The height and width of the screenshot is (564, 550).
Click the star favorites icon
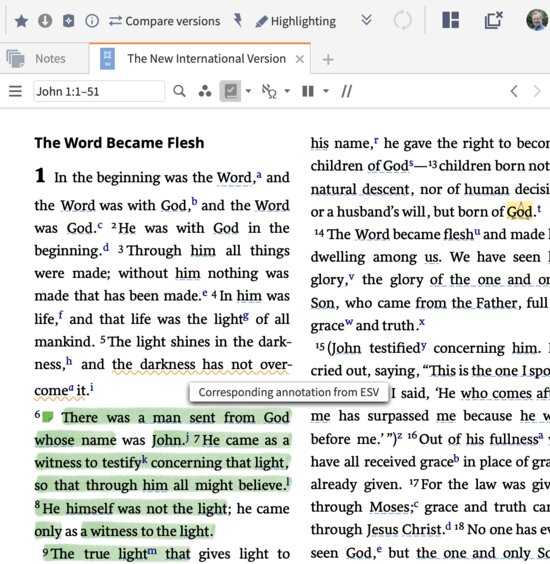click(22, 21)
